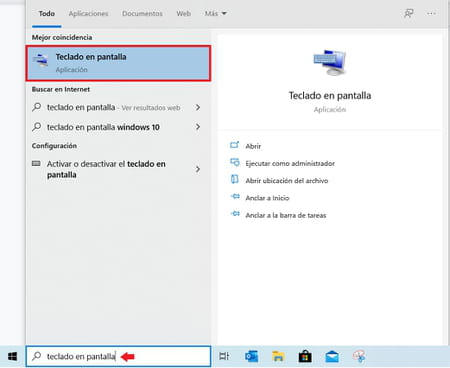Click the Teclado en pantalla title in preview pane

(330, 96)
